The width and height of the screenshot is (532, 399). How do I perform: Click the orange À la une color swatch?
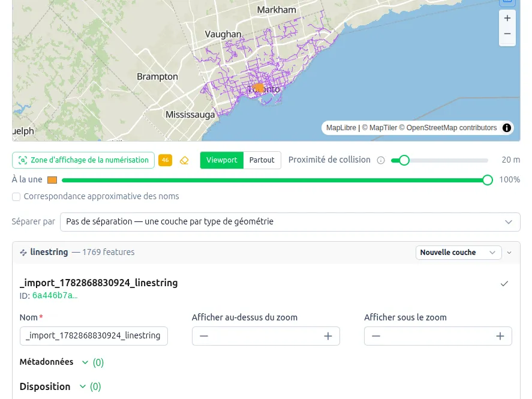[x=52, y=180]
